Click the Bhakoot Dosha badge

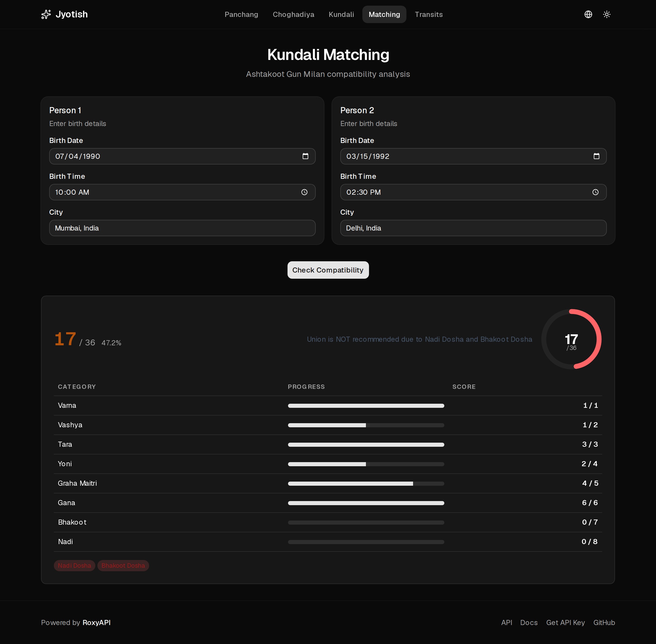click(123, 566)
